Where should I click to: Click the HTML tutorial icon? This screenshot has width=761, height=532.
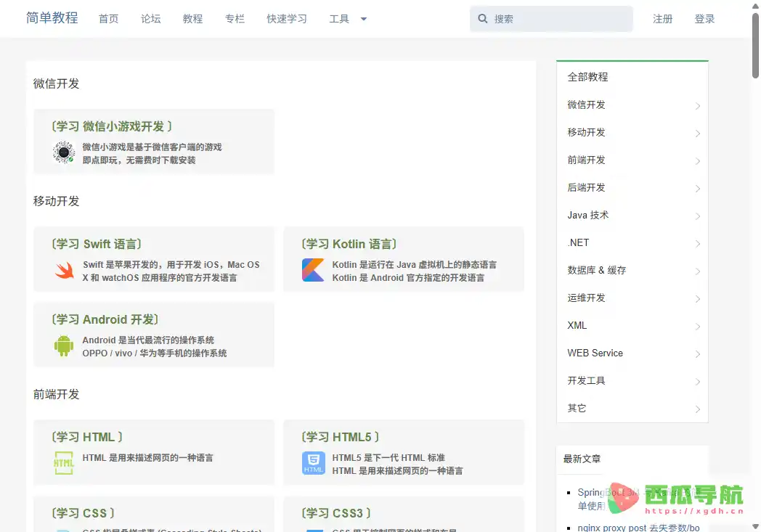64,463
